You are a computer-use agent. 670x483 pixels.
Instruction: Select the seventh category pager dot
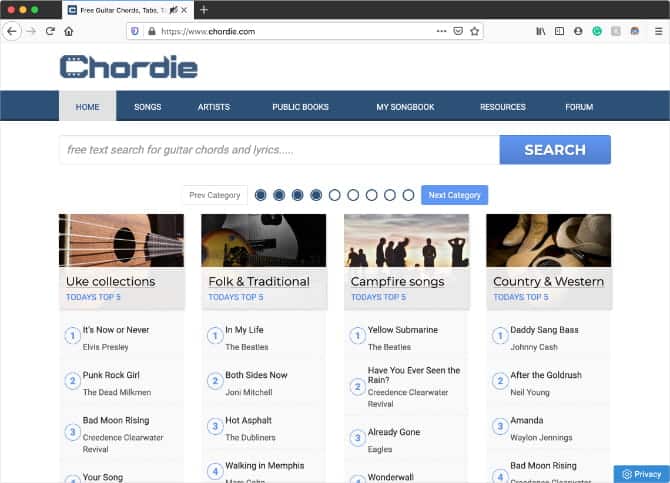pos(371,195)
